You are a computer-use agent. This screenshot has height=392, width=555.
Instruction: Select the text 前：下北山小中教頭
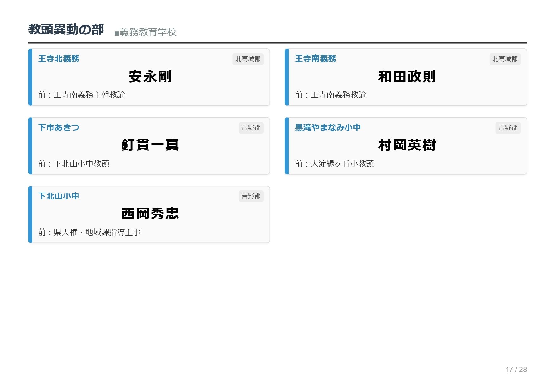[x=73, y=164]
